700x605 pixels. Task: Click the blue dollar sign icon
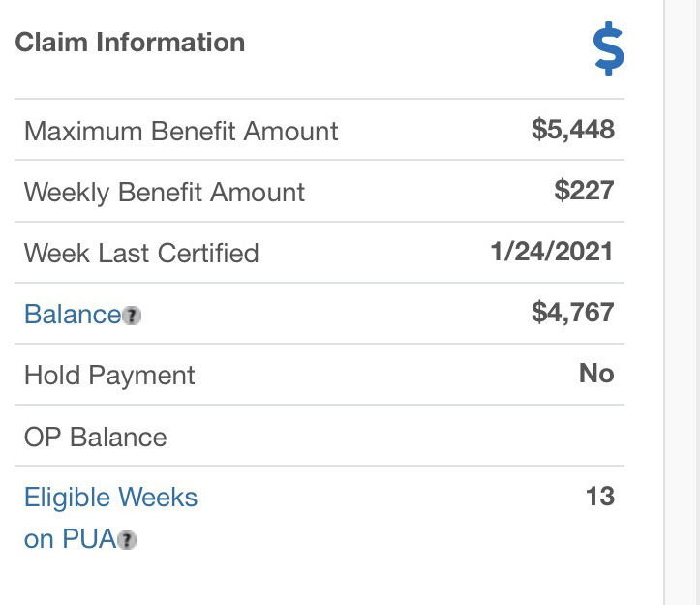click(x=609, y=49)
